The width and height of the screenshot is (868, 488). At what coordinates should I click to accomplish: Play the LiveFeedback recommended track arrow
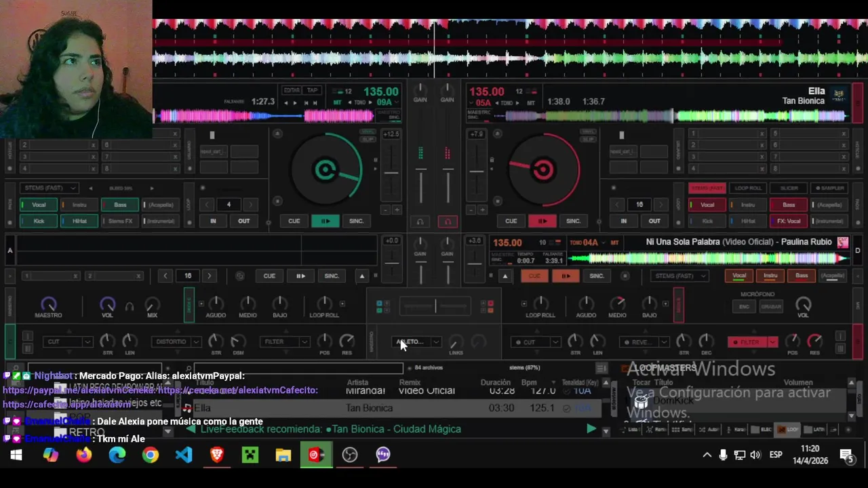click(x=591, y=429)
